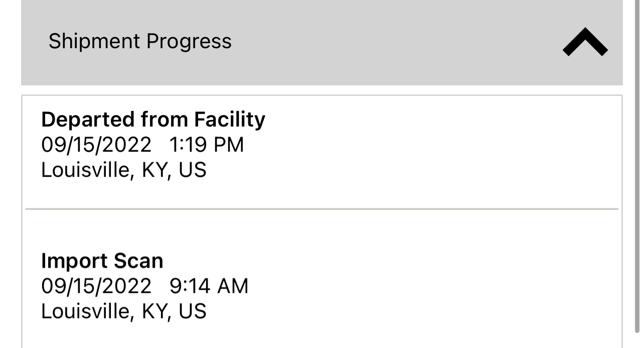
Task: Click the Shipment Progress header label
Action: tap(140, 41)
